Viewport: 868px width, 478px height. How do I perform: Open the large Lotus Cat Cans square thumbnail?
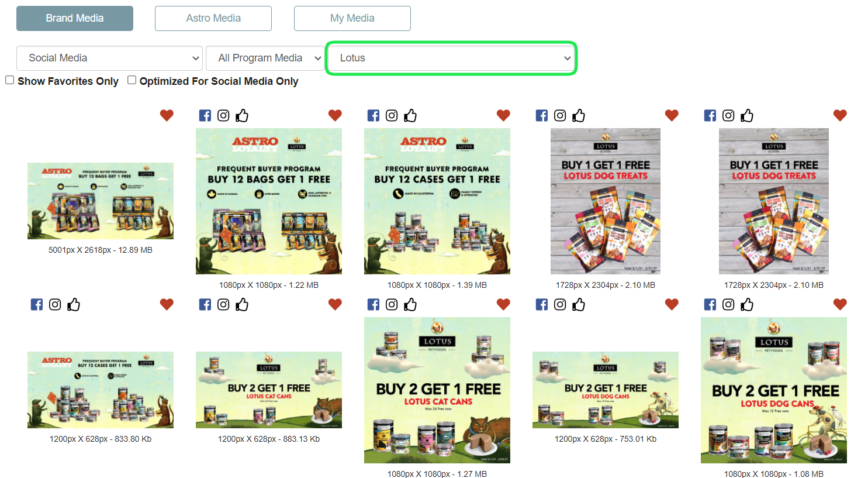pos(437,390)
